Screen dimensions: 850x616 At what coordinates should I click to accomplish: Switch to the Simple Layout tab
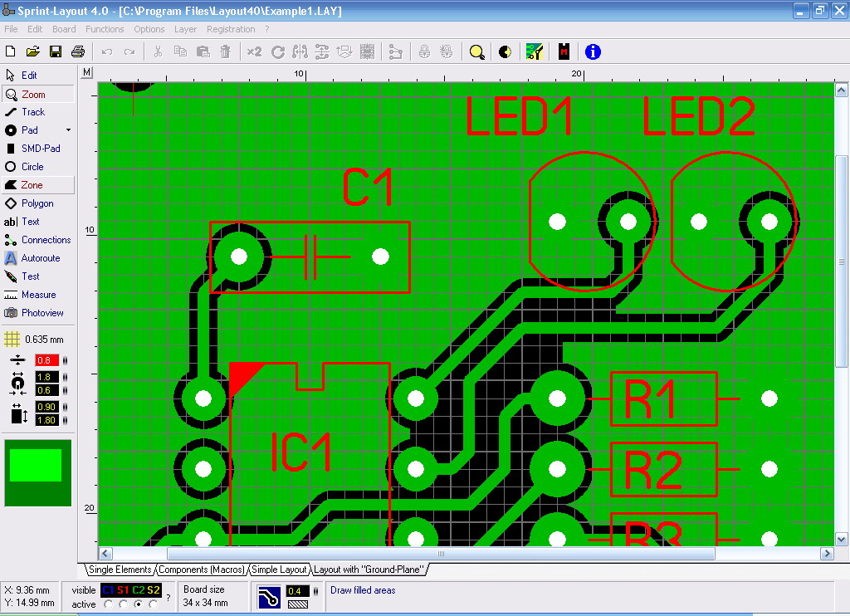click(x=280, y=570)
